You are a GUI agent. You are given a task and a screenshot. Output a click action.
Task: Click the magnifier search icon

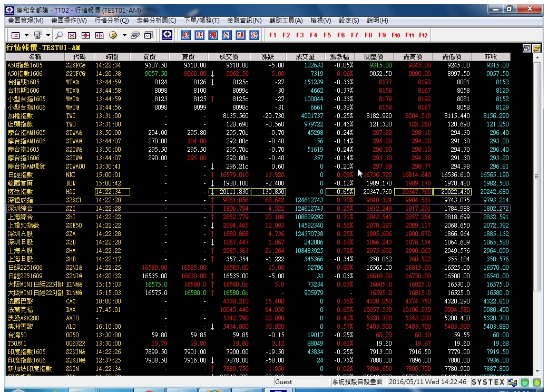[60, 35]
